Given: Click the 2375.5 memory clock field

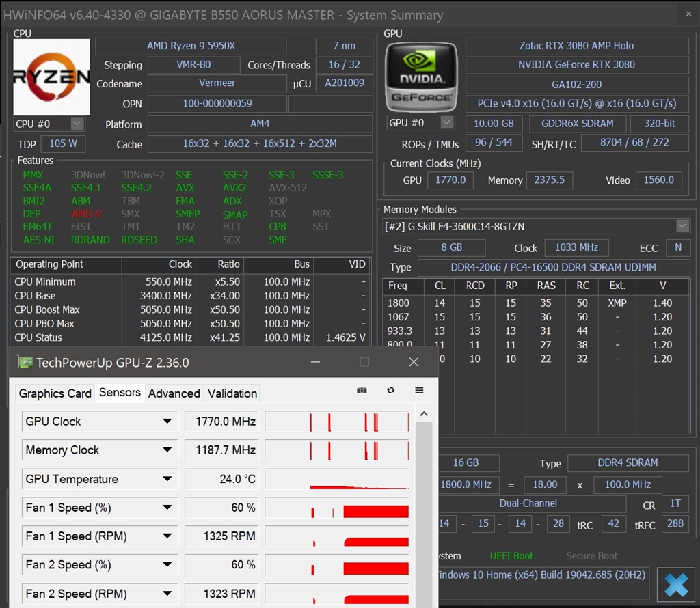Looking at the screenshot, I should [x=549, y=180].
